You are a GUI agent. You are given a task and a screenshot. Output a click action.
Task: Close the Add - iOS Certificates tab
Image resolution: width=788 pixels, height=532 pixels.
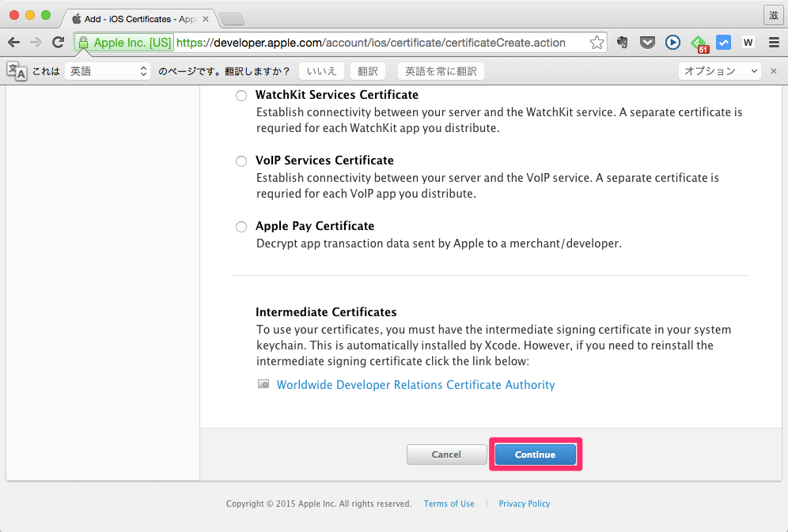(x=206, y=19)
